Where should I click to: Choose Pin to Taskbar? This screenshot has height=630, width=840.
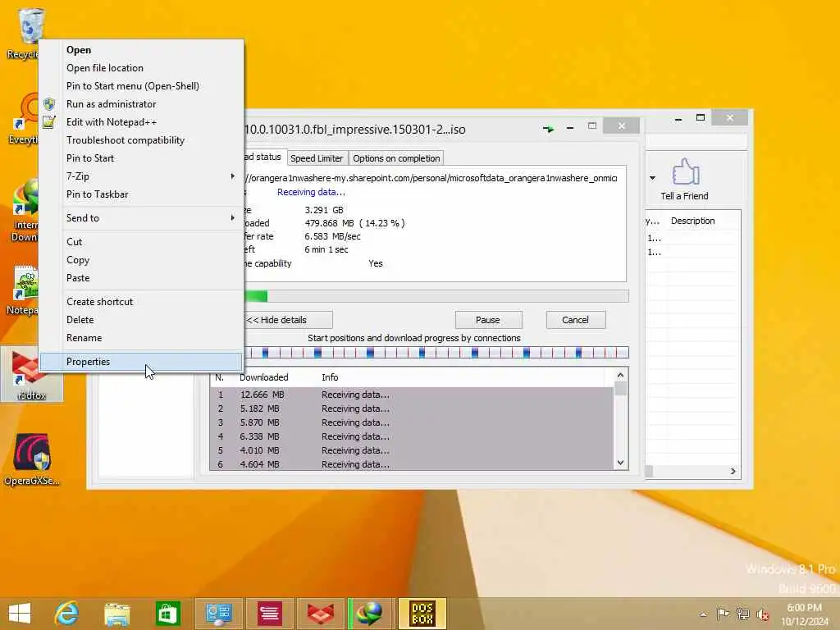[141, 194]
